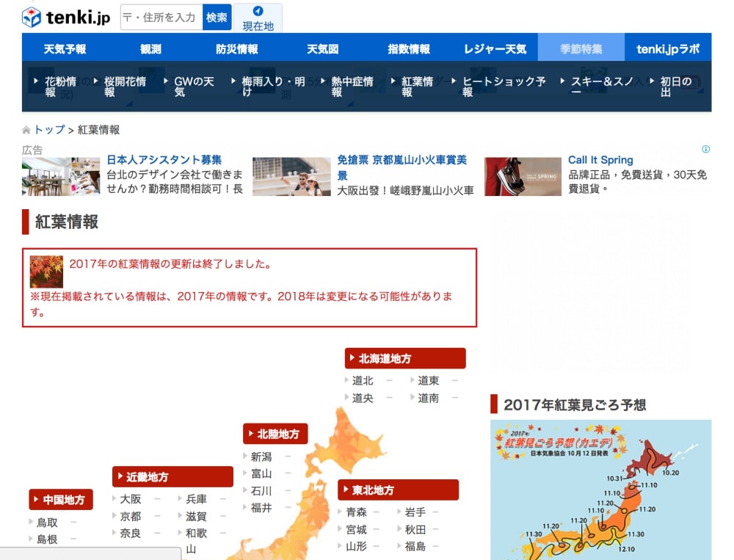The width and height of the screenshot is (734, 560).
Task: Open the 紅葉情報 submenu item
Action: pos(417,87)
